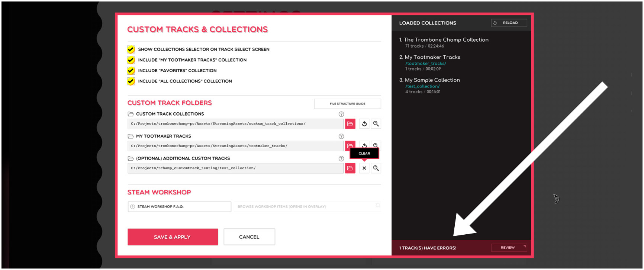
Task: Click the "1 tracks / 00:02:09" info
Action: coord(423,69)
